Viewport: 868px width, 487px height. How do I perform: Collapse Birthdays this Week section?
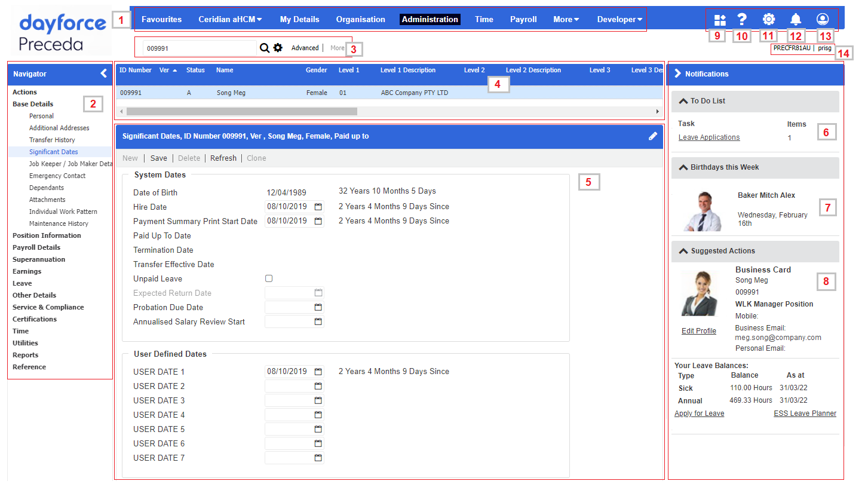point(683,167)
